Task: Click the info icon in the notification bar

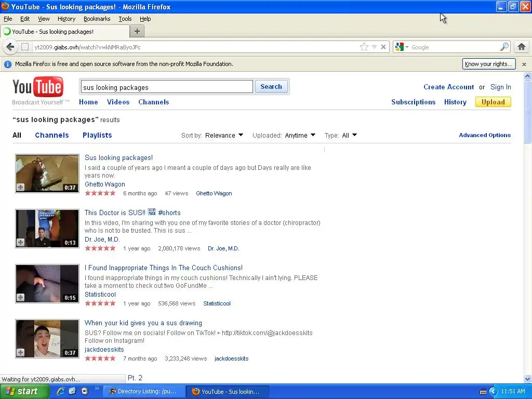Action: pos(8,64)
